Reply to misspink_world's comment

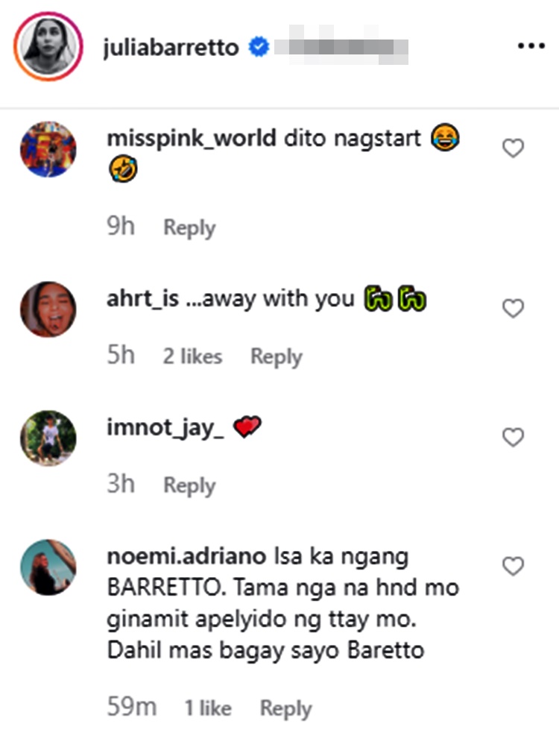point(189,227)
